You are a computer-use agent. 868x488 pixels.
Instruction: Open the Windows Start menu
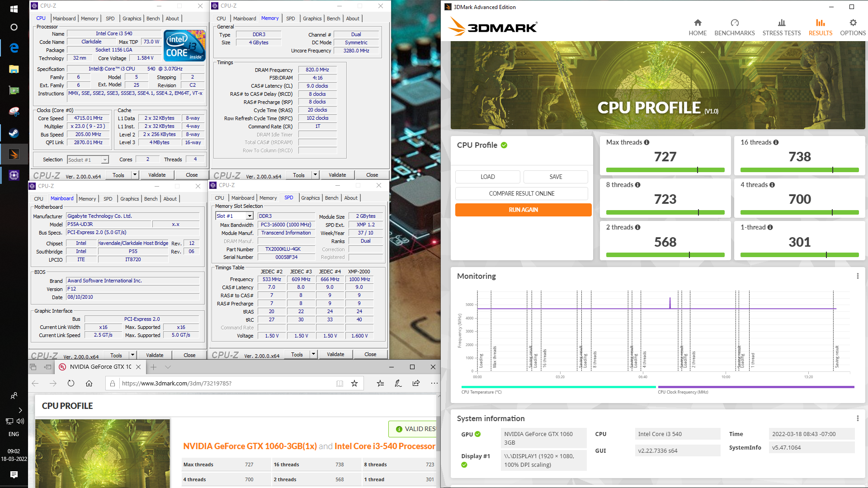14,9
